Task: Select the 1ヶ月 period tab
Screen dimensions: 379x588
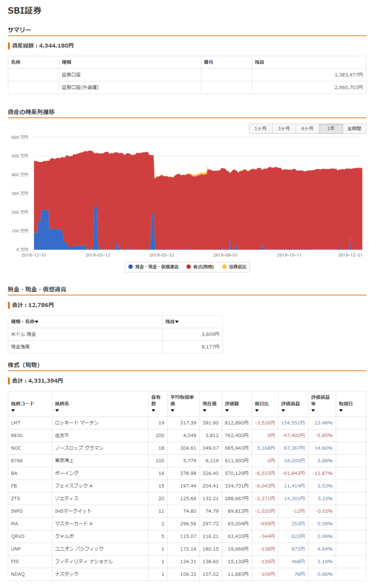Action: (x=261, y=128)
